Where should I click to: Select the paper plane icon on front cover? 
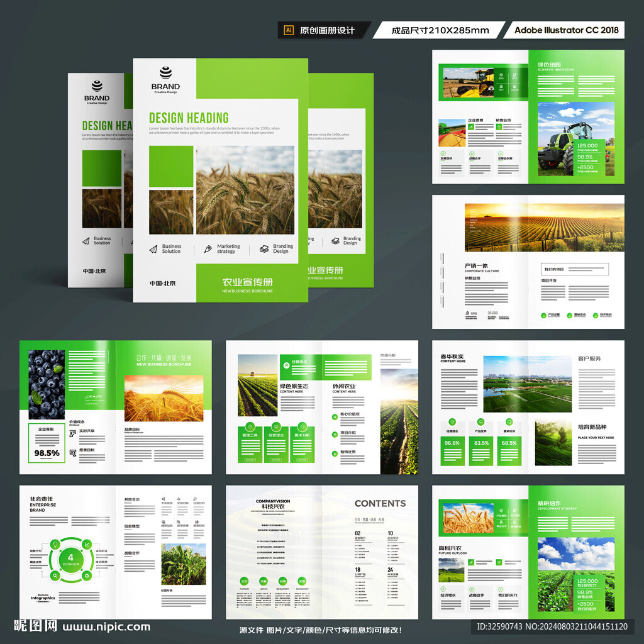click(153, 249)
